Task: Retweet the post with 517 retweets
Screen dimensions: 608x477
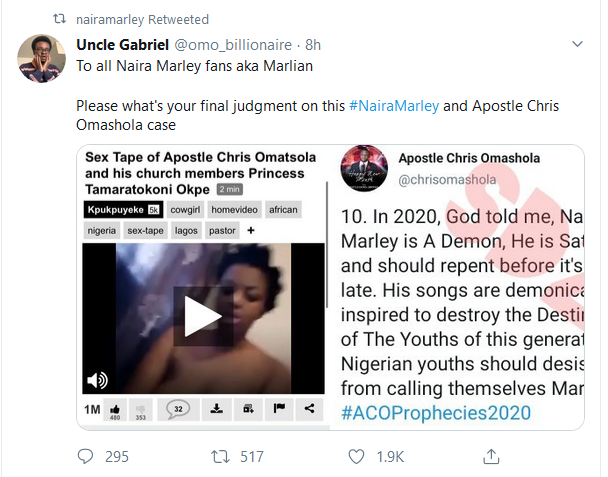Action: [225, 456]
